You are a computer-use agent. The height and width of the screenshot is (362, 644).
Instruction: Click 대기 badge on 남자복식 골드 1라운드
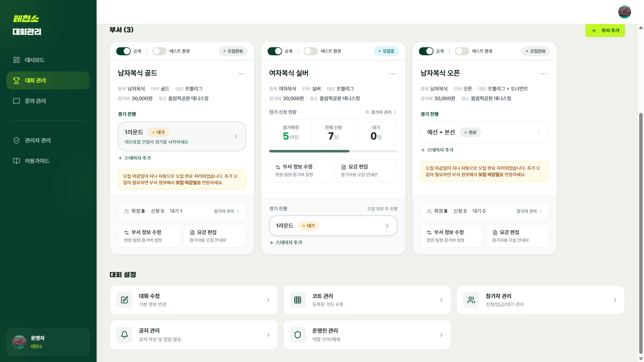pyautogui.click(x=159, y=132)
